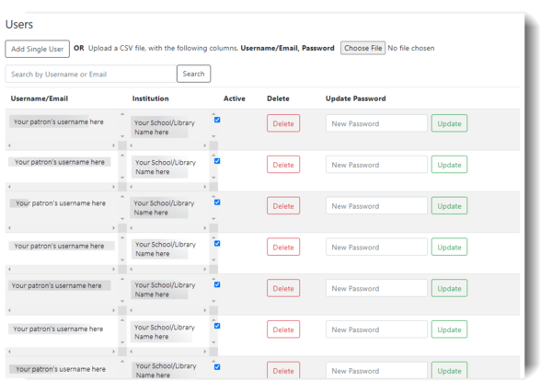Click the down scroll arrow in first username cell
552x392 pixels.
122,136
